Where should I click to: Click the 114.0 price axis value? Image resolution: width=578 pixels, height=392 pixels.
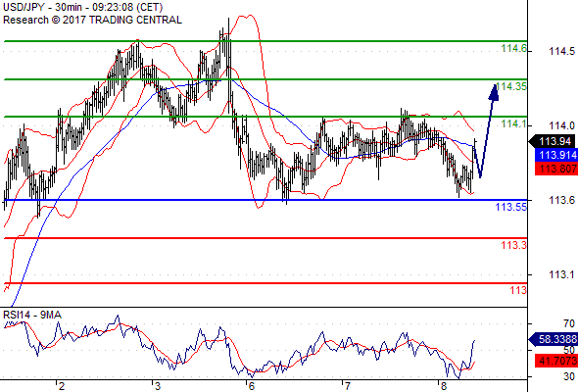(561, 126)
